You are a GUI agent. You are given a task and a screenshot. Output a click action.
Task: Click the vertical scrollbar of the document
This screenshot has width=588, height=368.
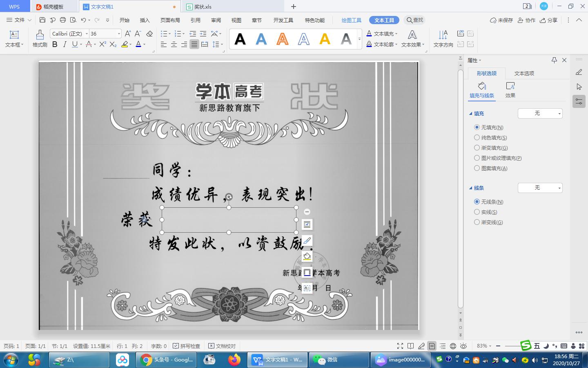461,188
